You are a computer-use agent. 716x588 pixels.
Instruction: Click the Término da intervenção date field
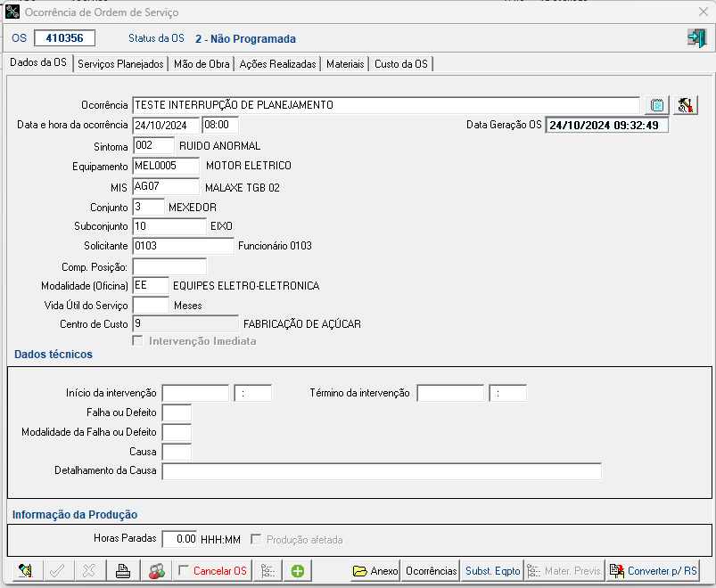[450, 393]
